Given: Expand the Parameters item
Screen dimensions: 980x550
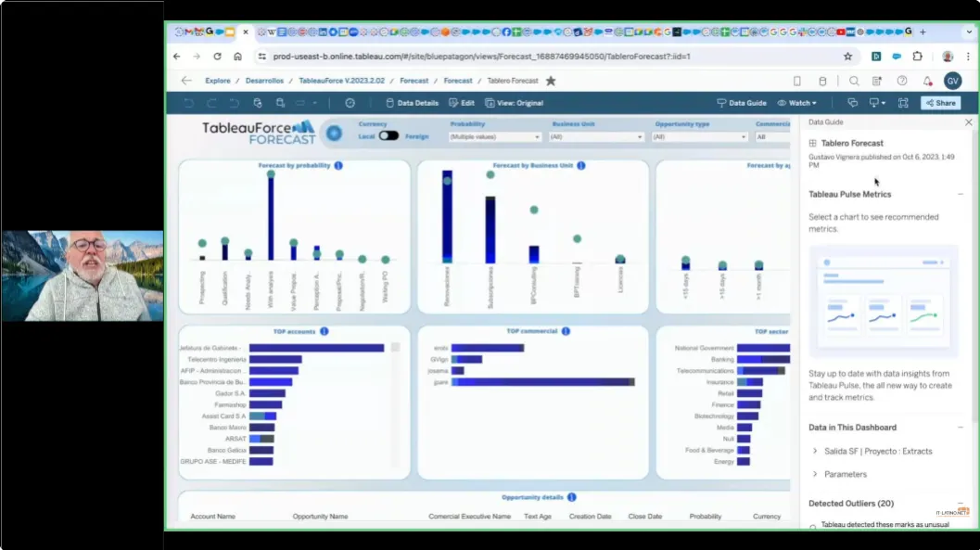Looking at the screenshot, I should click(815, 474).
